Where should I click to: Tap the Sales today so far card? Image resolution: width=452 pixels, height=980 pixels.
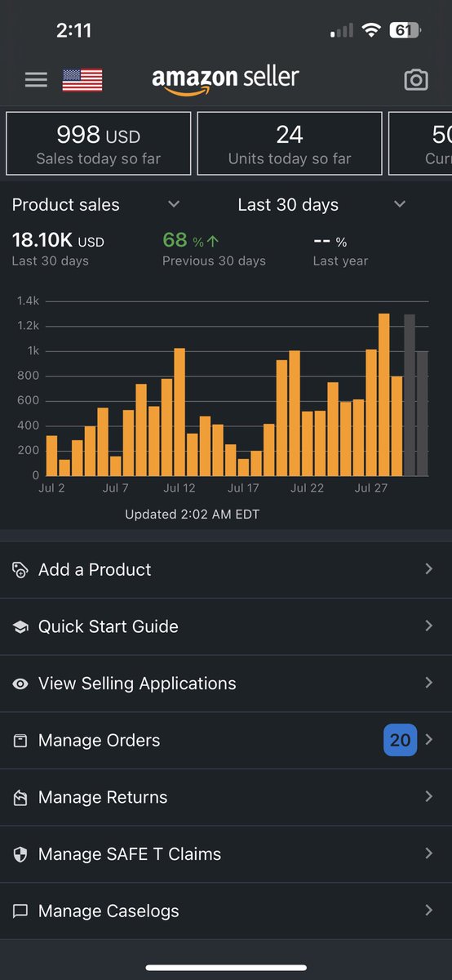pos(99,144)
